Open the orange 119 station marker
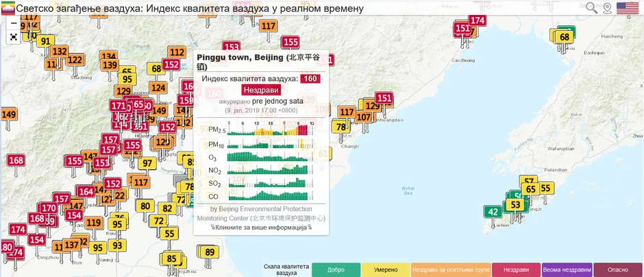Viewport: 644px width, 277px height. tap(94, 223)
